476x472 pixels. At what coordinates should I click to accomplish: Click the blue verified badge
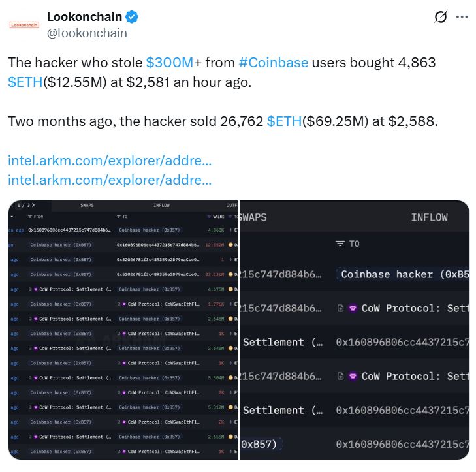tap(131, 17)
